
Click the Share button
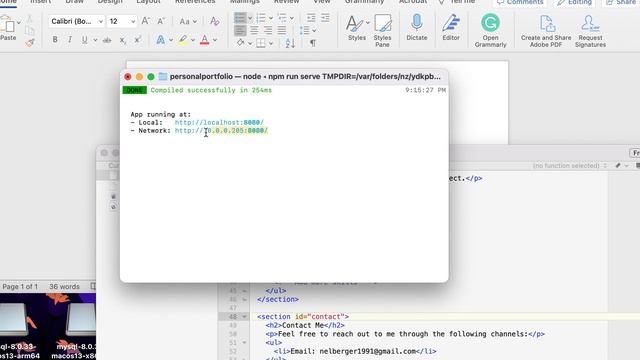[621, 2]
